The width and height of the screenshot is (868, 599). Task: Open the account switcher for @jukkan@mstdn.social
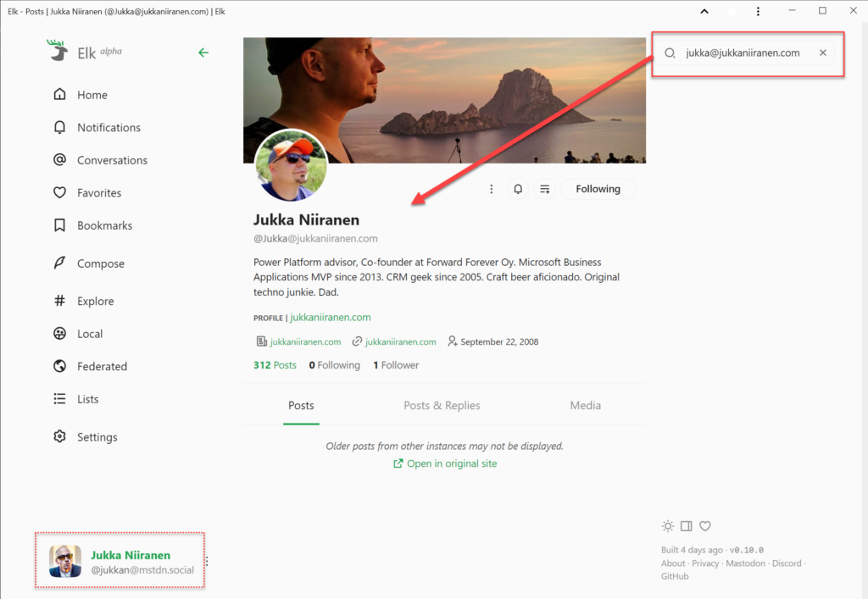[x=120, y=561]
